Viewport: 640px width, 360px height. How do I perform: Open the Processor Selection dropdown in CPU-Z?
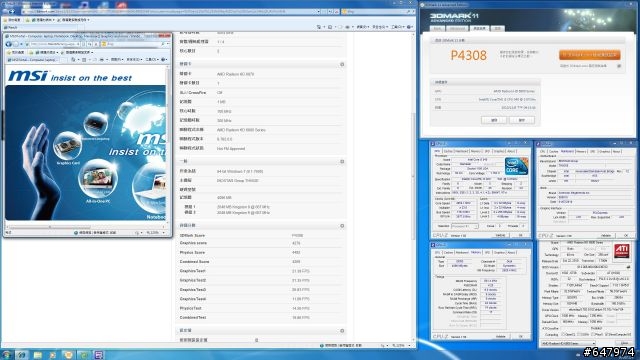click(464, 226)
